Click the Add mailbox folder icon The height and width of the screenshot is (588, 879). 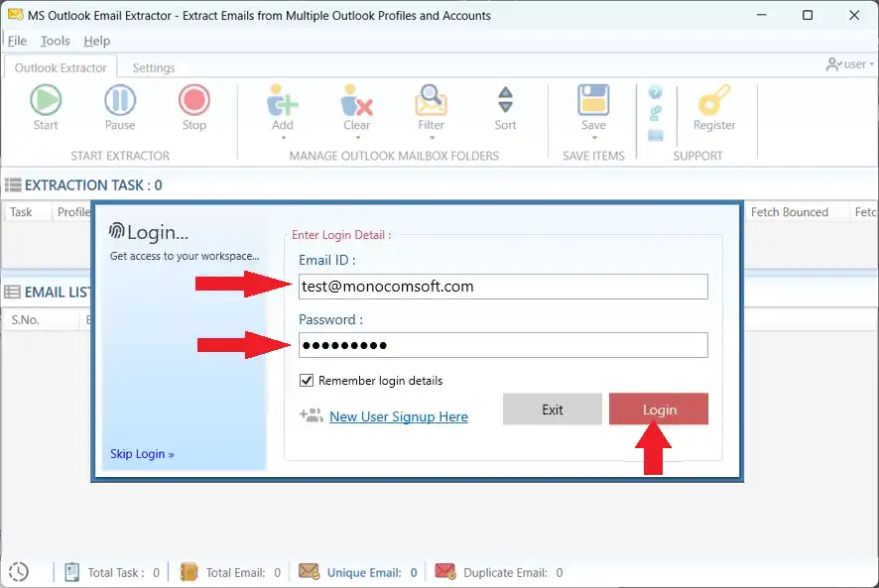[x=283, y=100]
